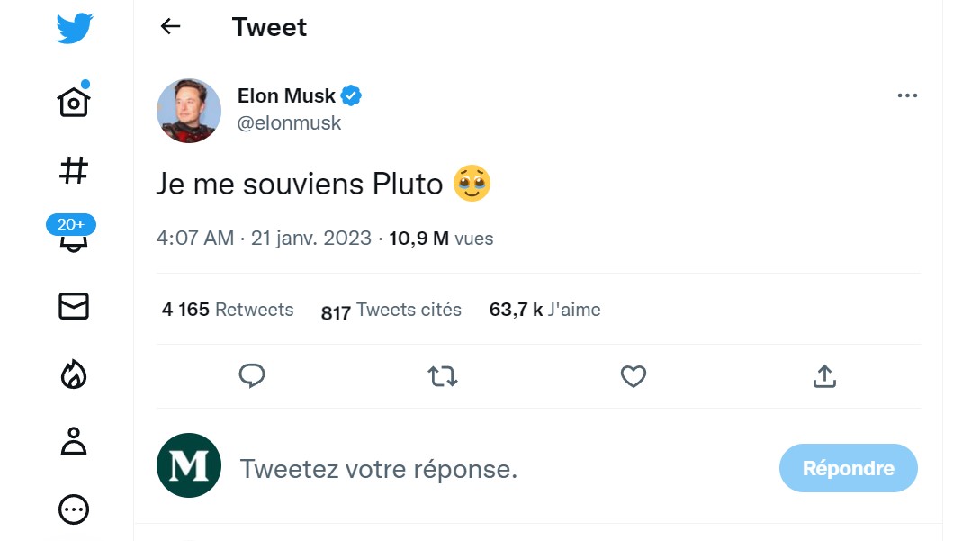
Task: Open Elon Musk's profile picture
Action: [189, 110]
